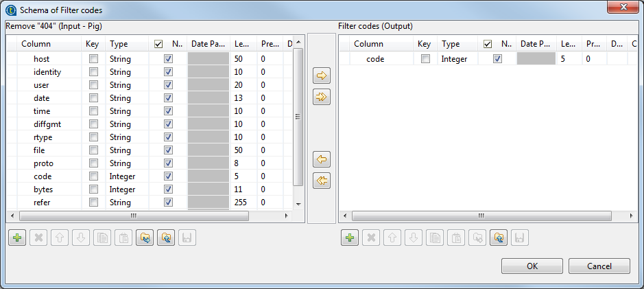Copy selected columns to output with single right arrow
This screenshot has height=289, width=644.
(x=322, y=76)
